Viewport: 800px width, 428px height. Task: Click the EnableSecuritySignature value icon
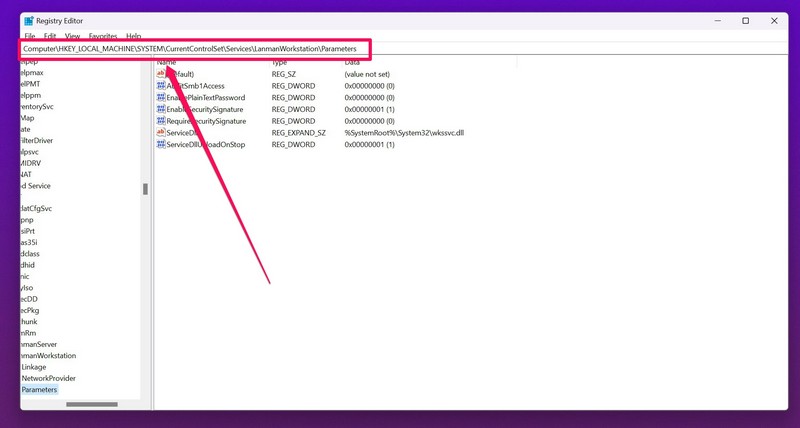click(x=161, y=109)
